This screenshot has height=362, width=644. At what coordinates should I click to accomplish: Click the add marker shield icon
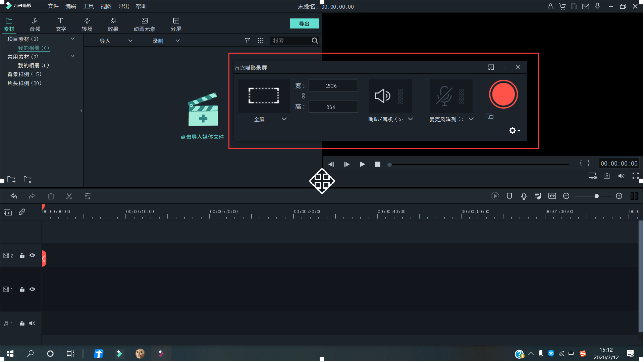[x=509, y=196]
